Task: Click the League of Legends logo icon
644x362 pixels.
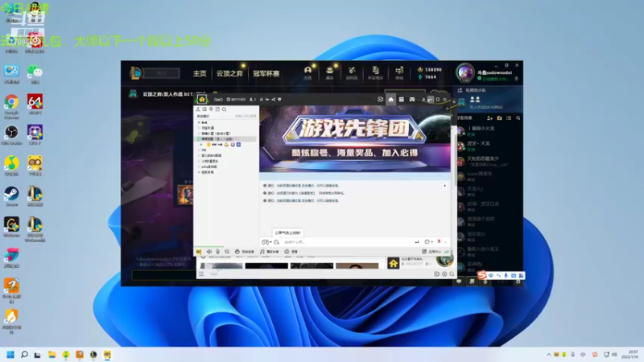Action: pos(135,73)
